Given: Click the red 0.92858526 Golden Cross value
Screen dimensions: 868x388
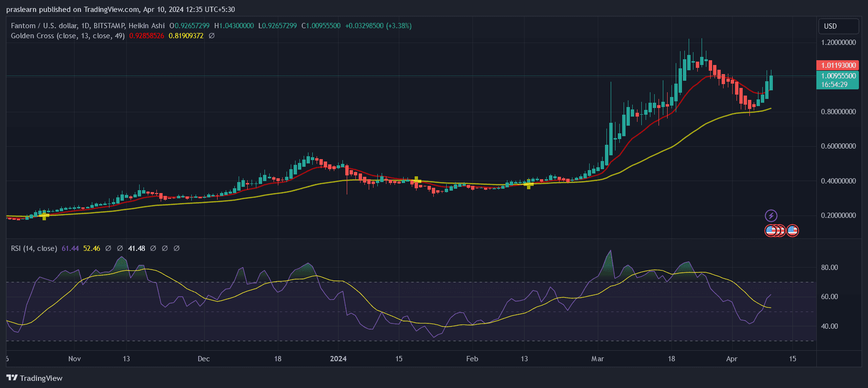Looking at the screenshot, I should coord(146,36).
